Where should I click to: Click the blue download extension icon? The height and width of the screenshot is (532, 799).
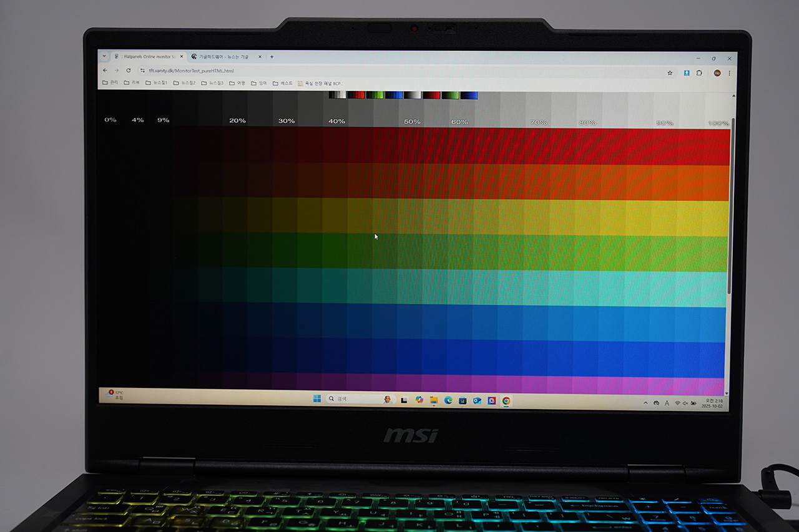[x=686, y=73]
